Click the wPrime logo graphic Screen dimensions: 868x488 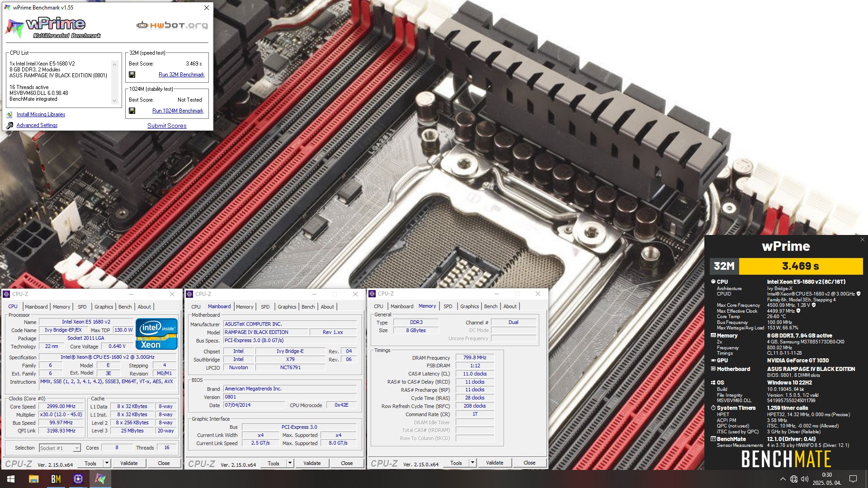pyautogui.click(x=53, y=28)
